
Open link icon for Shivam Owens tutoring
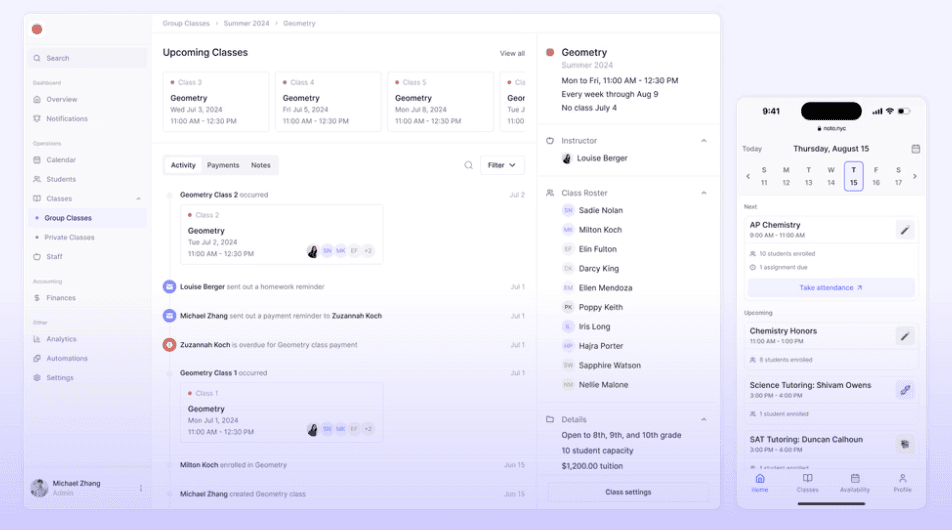pos(905,390)
